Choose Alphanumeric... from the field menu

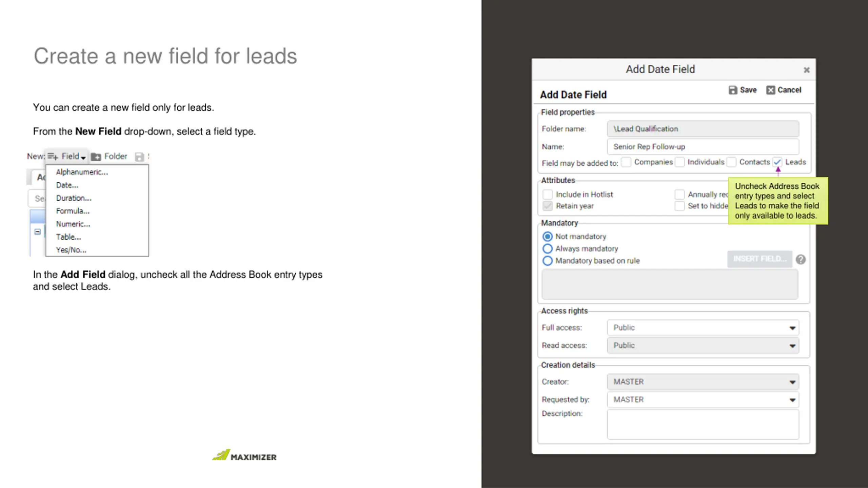(82, 172)
